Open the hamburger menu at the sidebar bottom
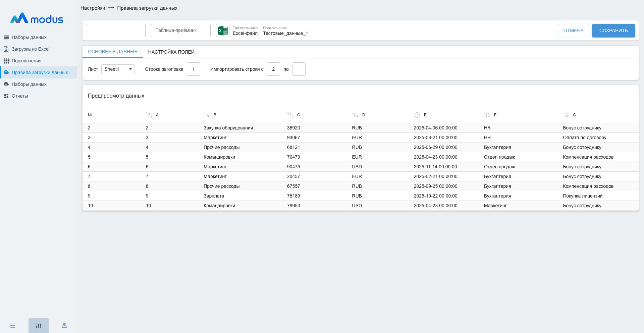The height and width of the screenshot is (333, 644). [x=13, y=326]
